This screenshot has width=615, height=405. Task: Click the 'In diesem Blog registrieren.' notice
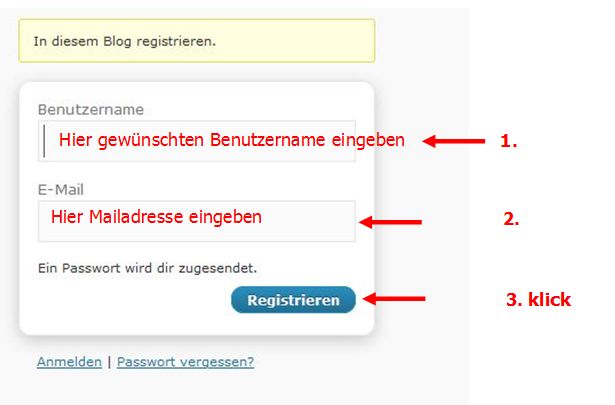(x=196, y=42)
